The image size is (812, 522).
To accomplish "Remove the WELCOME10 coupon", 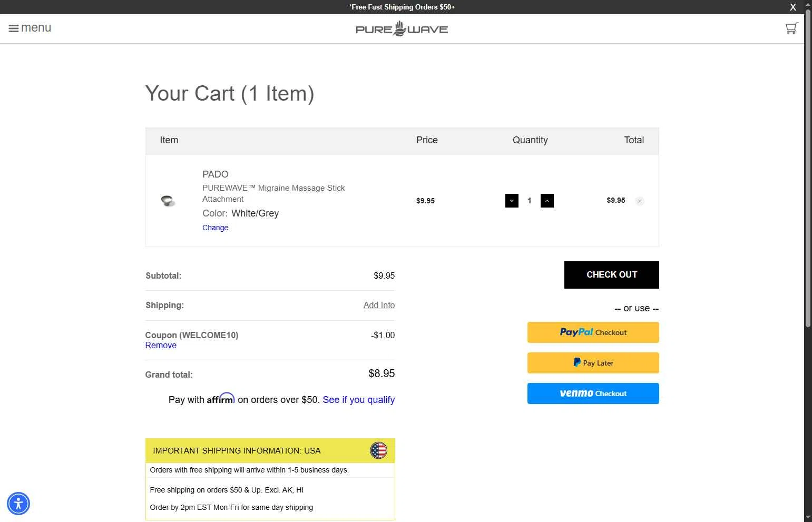I will [161, 345].
